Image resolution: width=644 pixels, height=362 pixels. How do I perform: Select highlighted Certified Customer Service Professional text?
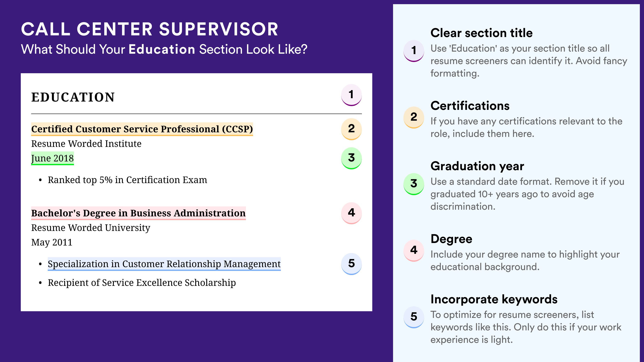click(142, 129)
